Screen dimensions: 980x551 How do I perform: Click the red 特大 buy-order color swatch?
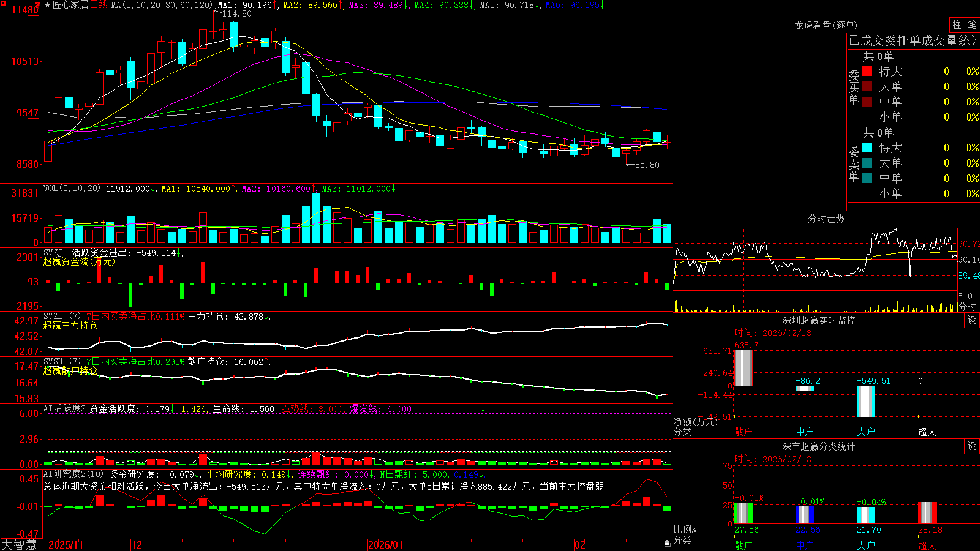click(x=867, y=71)
